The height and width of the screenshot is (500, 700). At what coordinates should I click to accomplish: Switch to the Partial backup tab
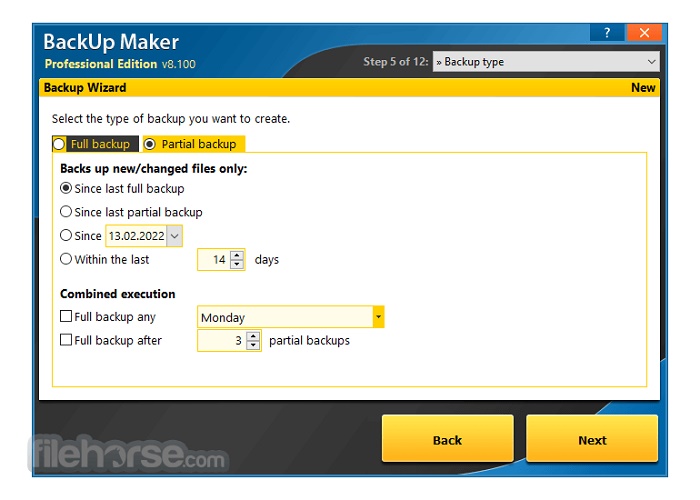point(194,144)
